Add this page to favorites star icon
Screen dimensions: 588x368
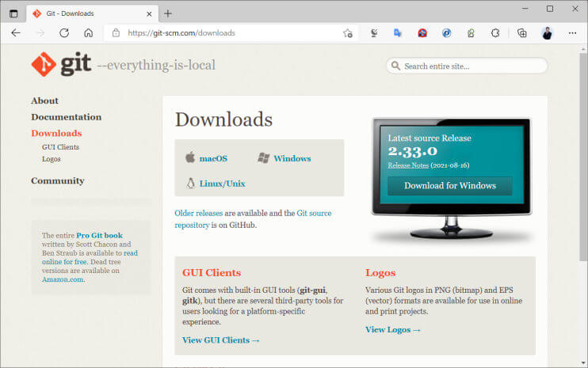348,33
